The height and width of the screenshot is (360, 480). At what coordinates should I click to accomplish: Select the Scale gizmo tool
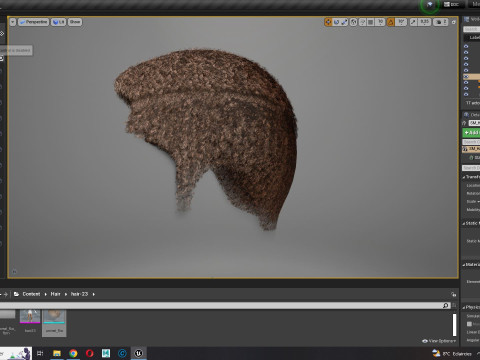pos(344,22)
